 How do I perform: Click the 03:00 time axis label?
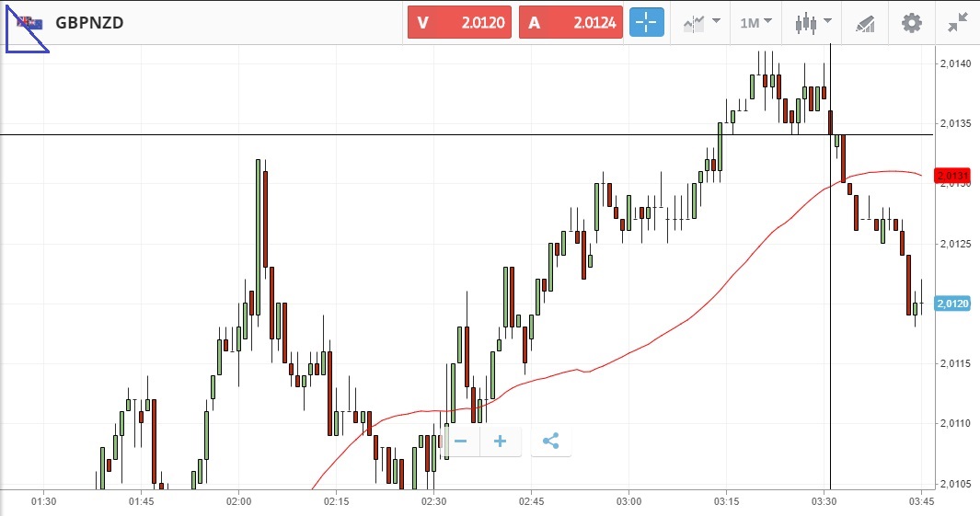[628, 501]
